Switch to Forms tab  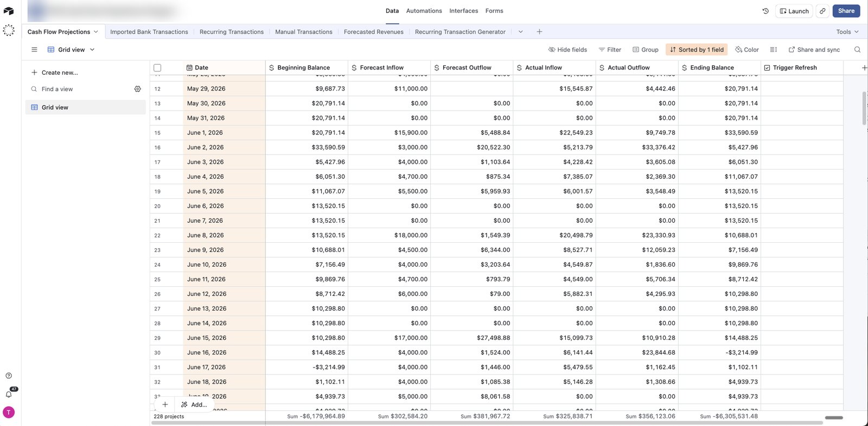pos(494,11)
